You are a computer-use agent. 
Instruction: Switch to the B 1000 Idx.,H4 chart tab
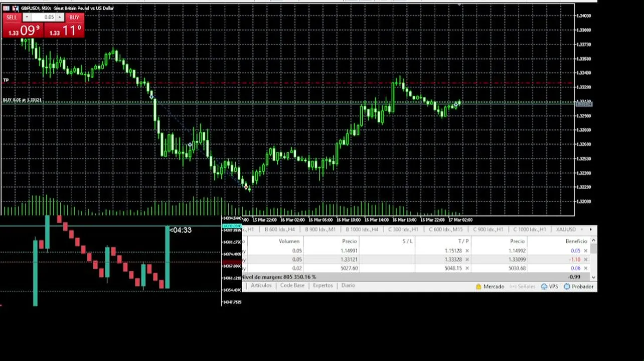(362, 230)
